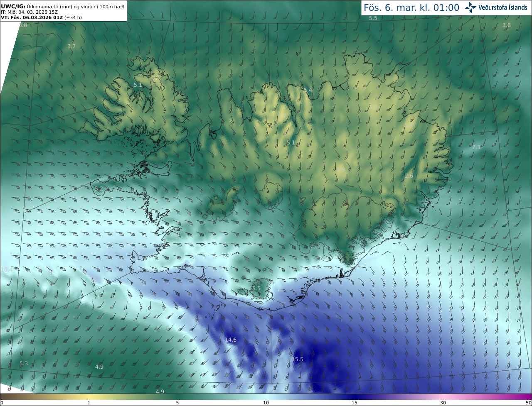
Task: Click the colorbar tick label 1
Action: click(x=89, y=403)
